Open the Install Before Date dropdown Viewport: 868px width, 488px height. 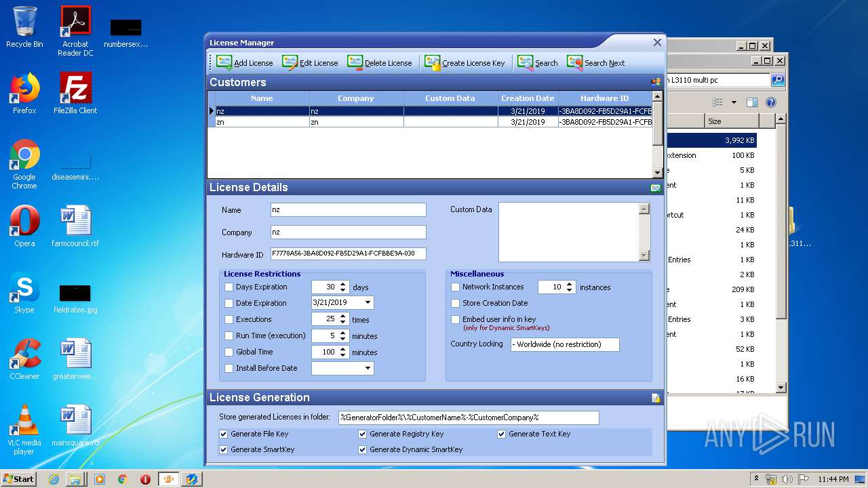368,368
